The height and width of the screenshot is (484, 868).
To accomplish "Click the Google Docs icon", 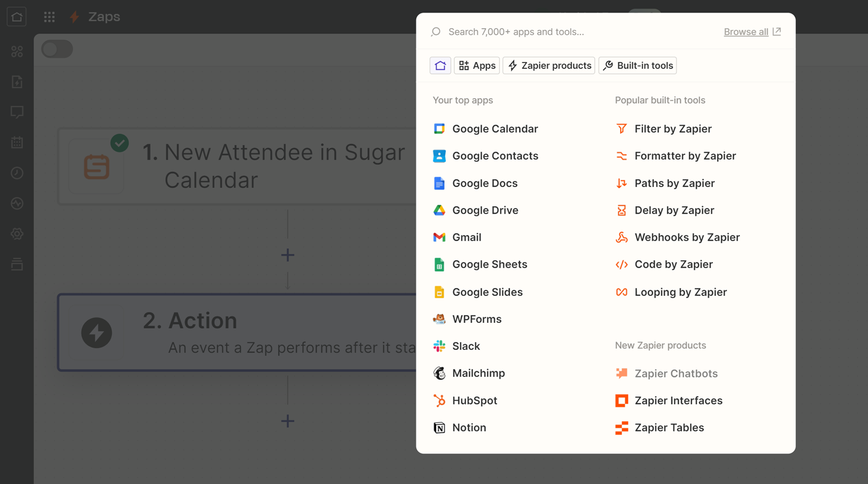I will pyautogui.click(x=439, y=183).
